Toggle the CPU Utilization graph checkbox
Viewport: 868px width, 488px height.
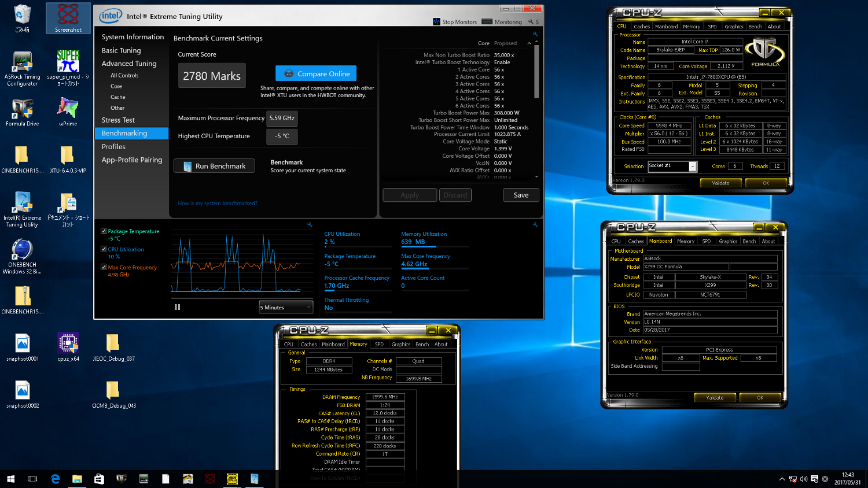[104, 249]
